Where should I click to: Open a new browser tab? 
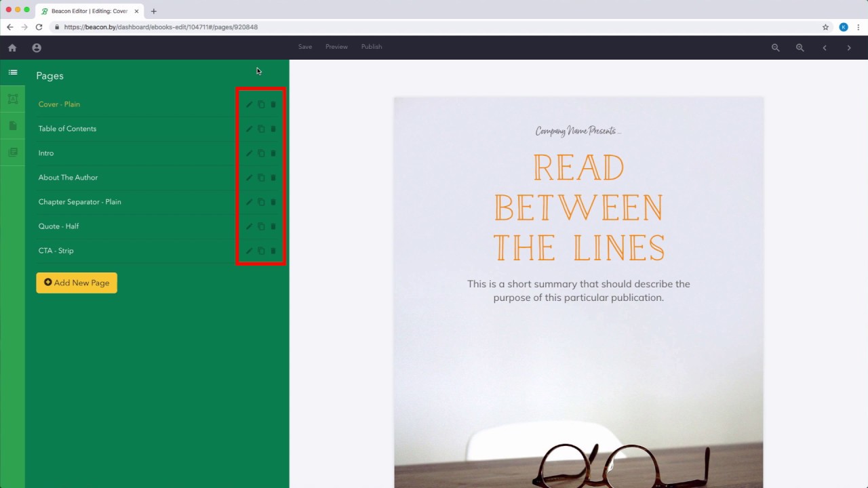[x=153, y=11]
